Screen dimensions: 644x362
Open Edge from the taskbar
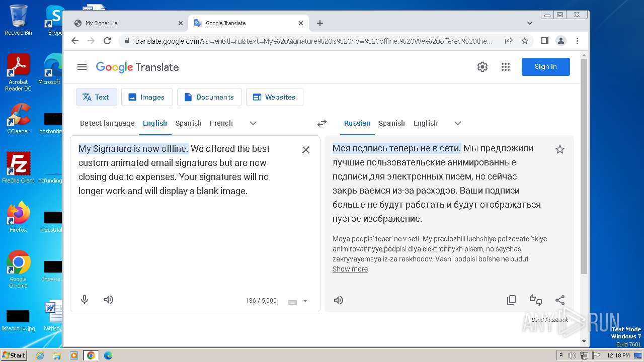click(108, 355)
